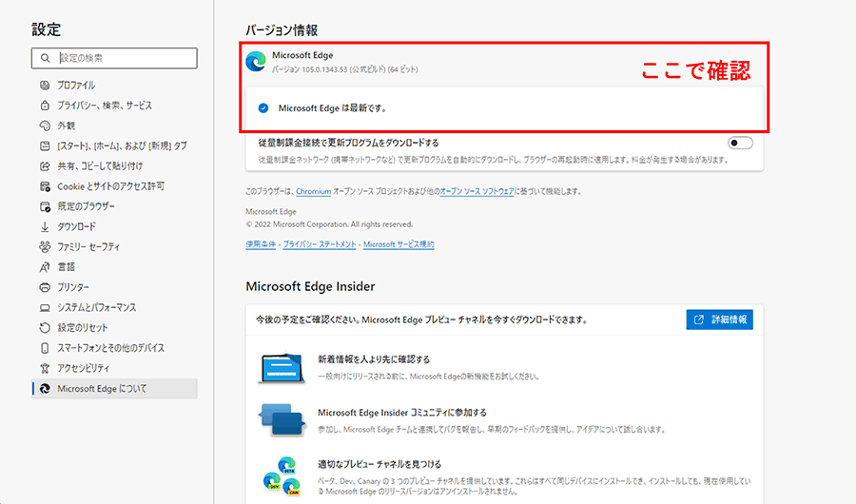Open 設定のリセット page
The height and width of the screenshot is (504, 856).
(x=83, y=328)
